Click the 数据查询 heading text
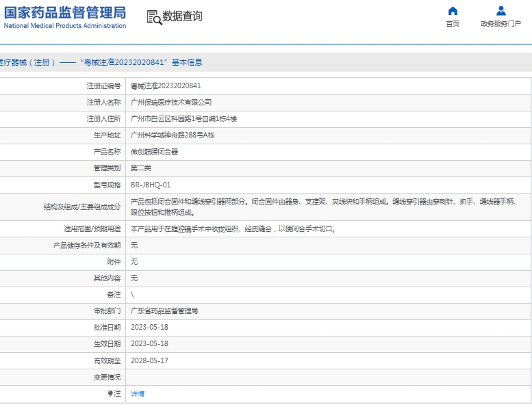Screen dimensions: 532x409 coord(182,16)
